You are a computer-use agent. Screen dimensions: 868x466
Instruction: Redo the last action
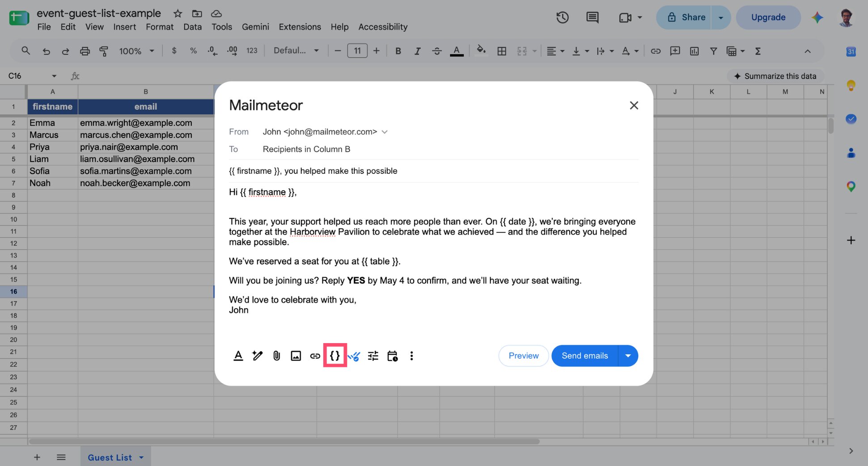(65, 51)
